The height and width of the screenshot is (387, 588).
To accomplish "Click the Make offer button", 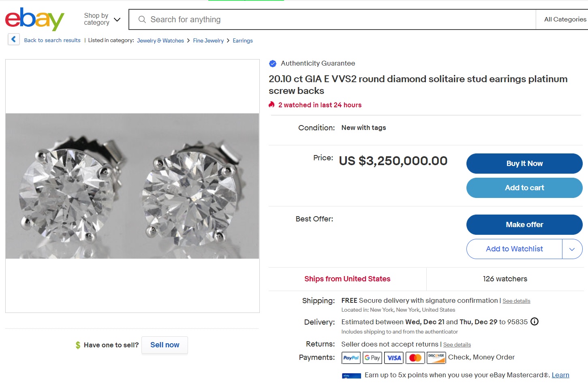I will (x=524, y=225).
